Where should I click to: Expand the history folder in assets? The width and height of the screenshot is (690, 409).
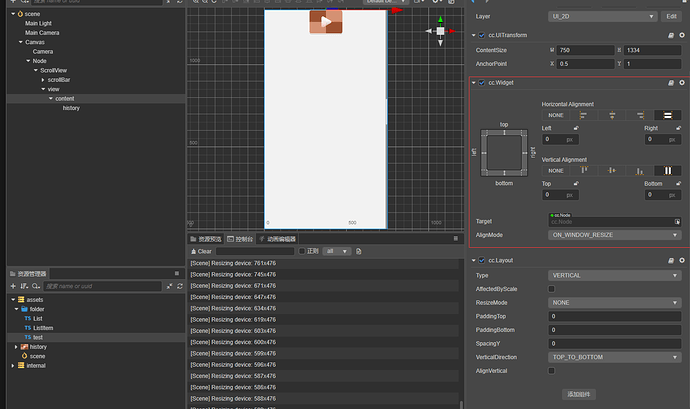(16, 347)
